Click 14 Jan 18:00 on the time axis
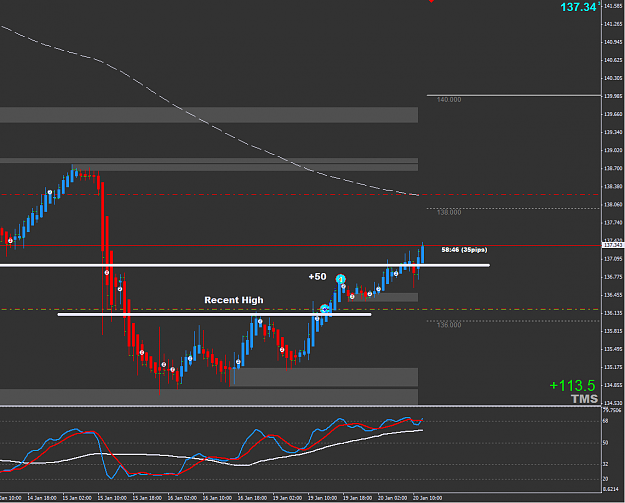625x503 pixels. (42, 498)
